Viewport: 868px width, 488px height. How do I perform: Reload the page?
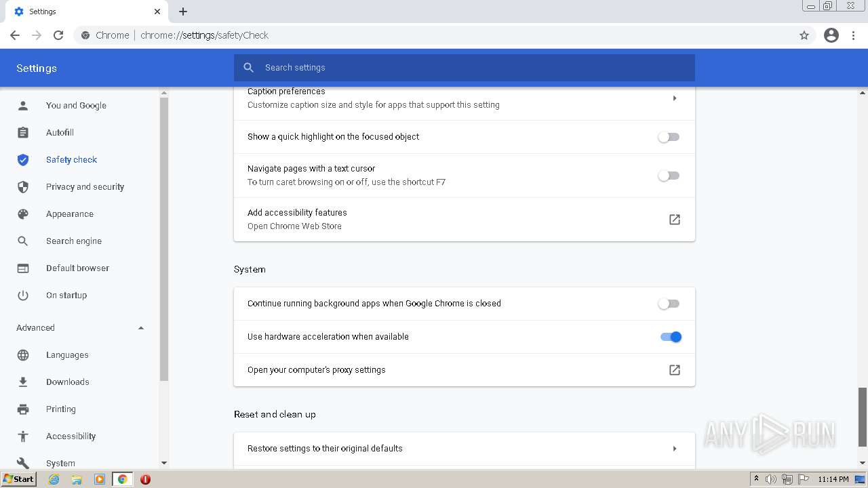[x=58, y=35]
